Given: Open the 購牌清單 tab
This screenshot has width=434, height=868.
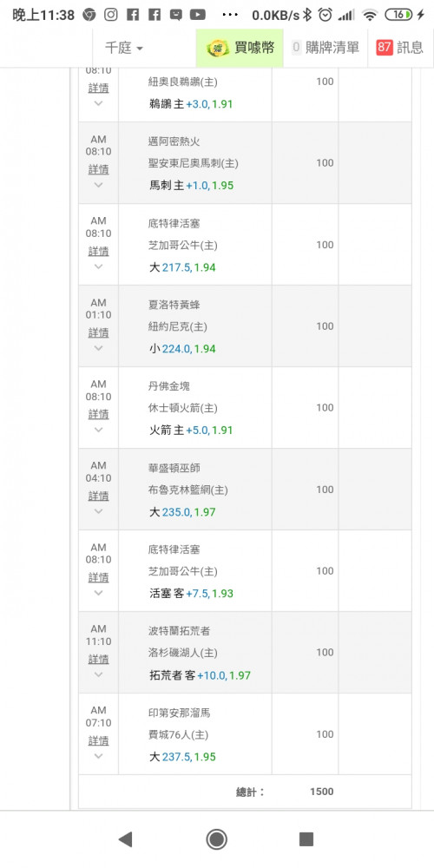Looking at the screenshot, I should [x=325, y=48].
